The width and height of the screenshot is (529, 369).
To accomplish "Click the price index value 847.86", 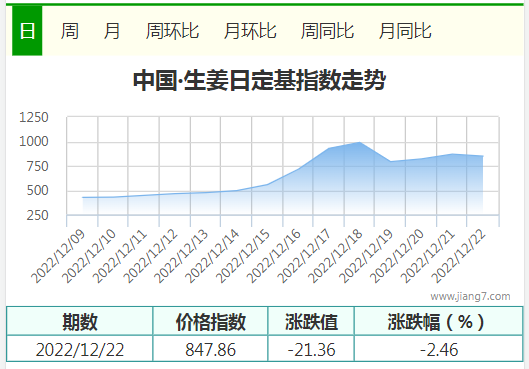I will 211,349.
